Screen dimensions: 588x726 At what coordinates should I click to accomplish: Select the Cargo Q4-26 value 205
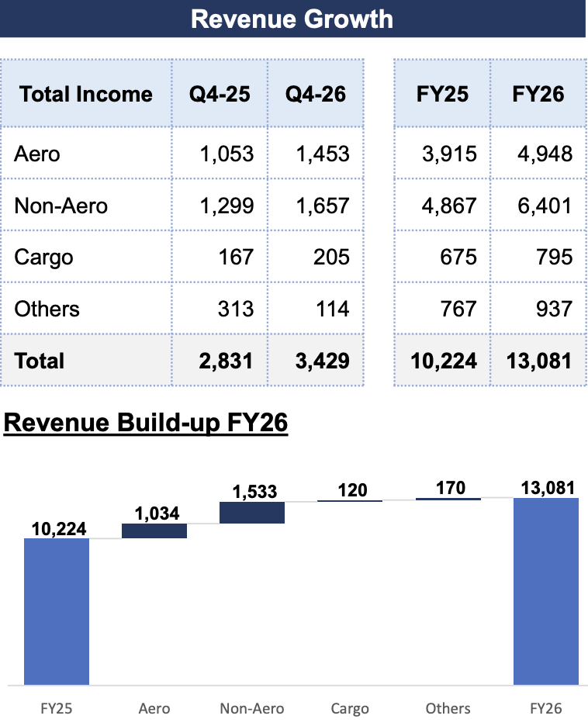[331, 257]
